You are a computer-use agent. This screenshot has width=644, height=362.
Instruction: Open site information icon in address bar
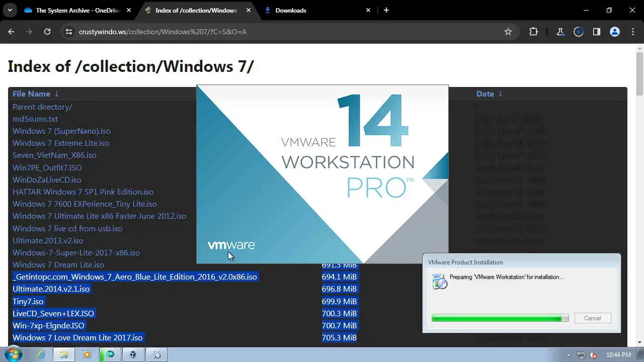tap(69, 32)
